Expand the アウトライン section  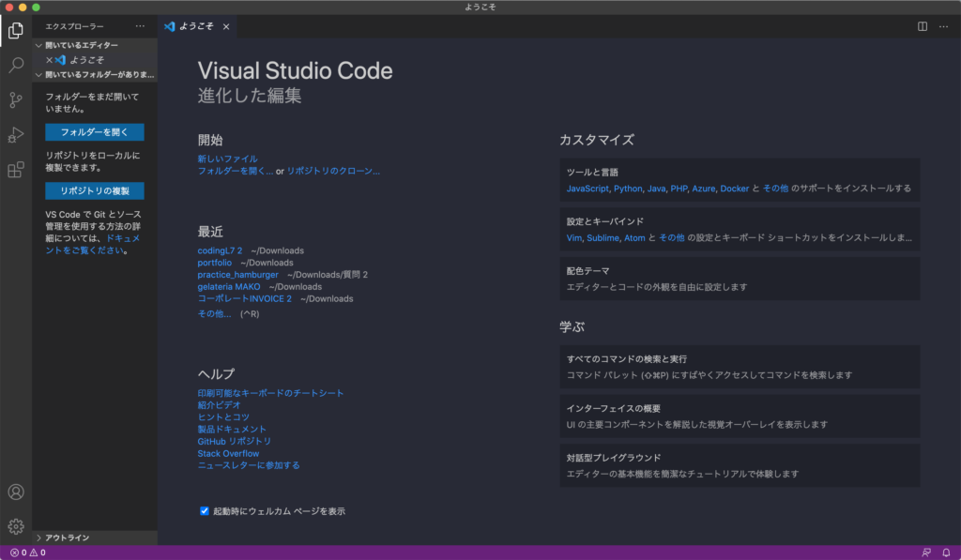click(95, 537)
